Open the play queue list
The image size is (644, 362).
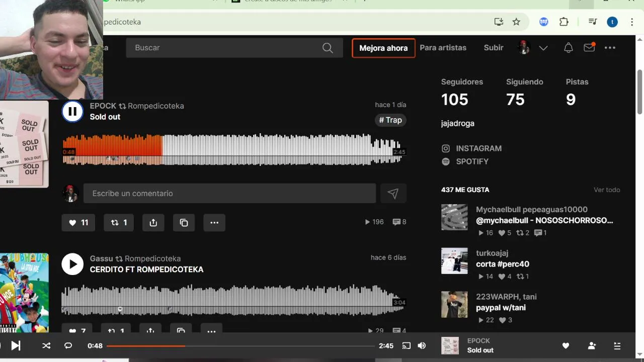(617, 345)
